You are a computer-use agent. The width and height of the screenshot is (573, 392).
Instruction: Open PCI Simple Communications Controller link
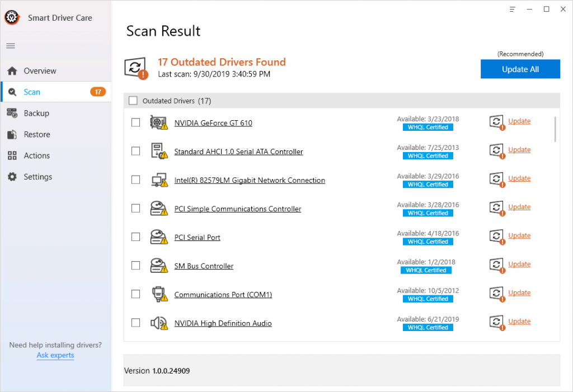[x=237, y=209]
